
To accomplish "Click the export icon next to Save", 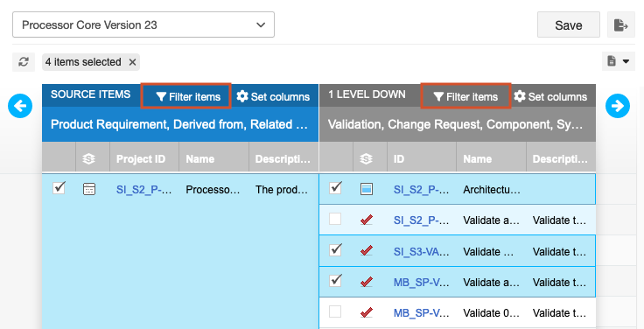I will click(x=621, y=25).
